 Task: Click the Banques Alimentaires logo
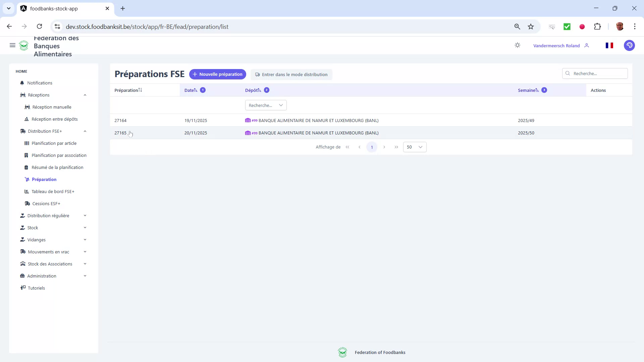[24, 45]
